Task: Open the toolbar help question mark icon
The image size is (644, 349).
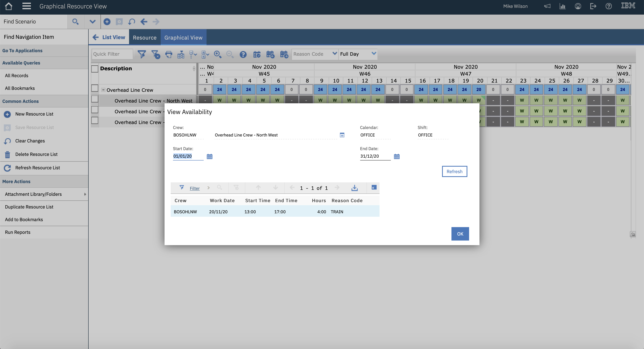Action: click(x=243, y=54)
